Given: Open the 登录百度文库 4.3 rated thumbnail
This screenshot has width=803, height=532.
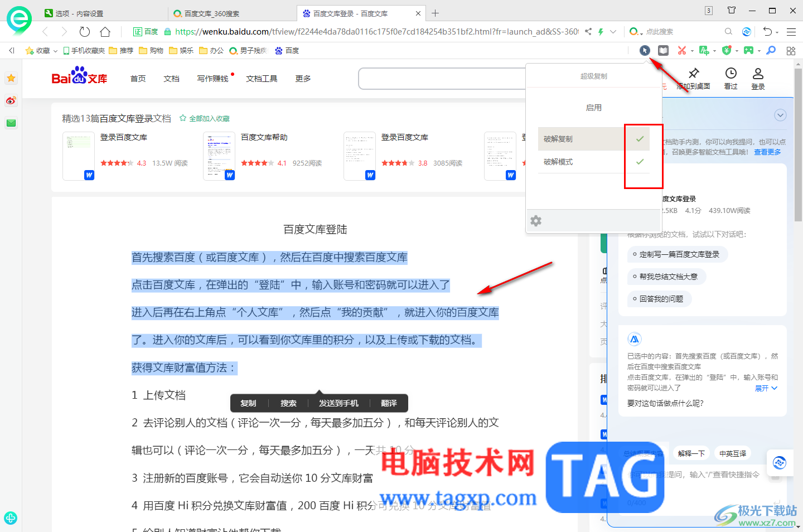Looking at the screenshot, I should 79,156.
